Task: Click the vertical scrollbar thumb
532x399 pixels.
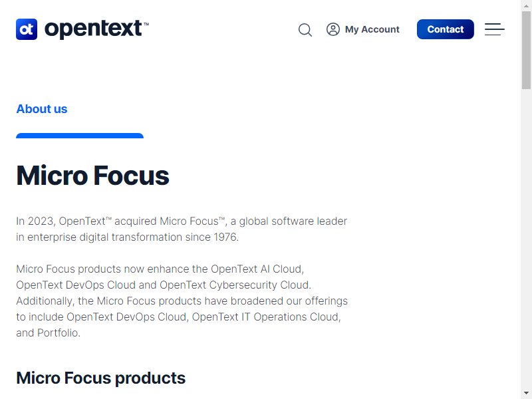Action: tap(526, 51)
